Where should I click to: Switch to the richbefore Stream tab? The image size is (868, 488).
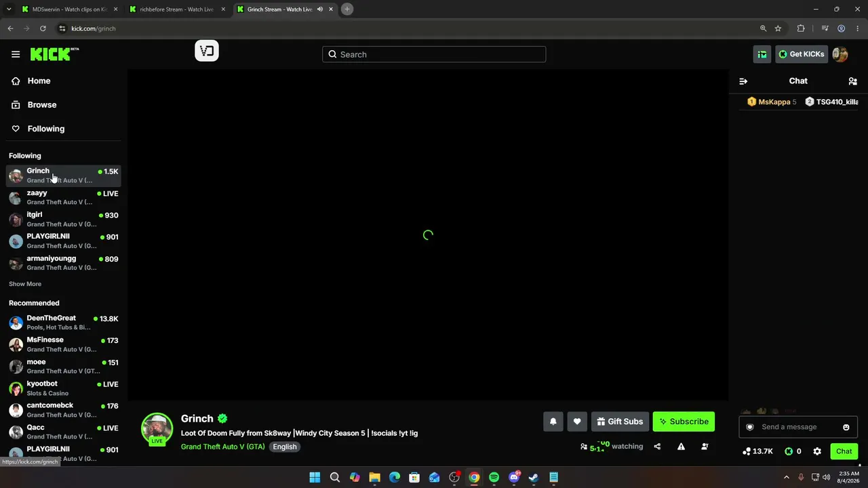178,9
